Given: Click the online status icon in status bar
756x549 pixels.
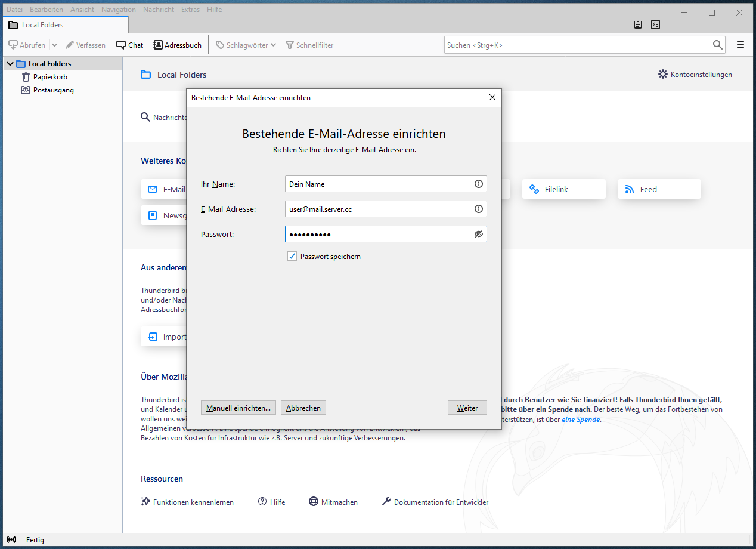Looking at the screenshot, I should [12, 540].
